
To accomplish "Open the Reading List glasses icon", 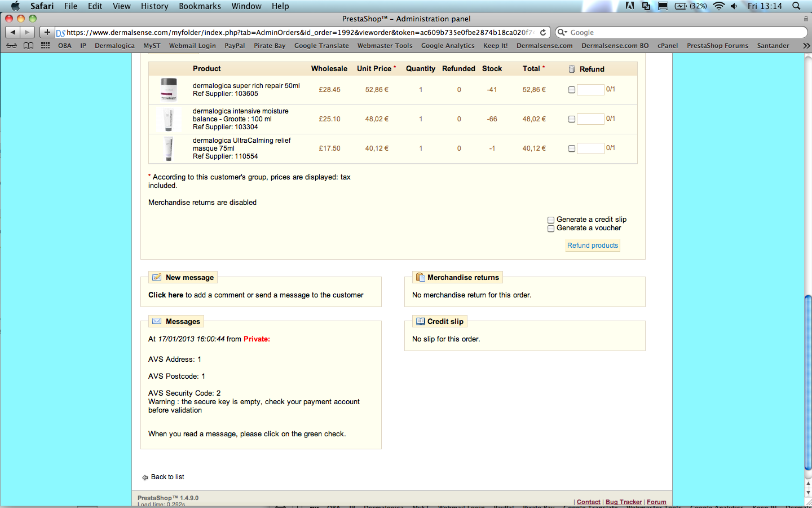I will 12,46.
